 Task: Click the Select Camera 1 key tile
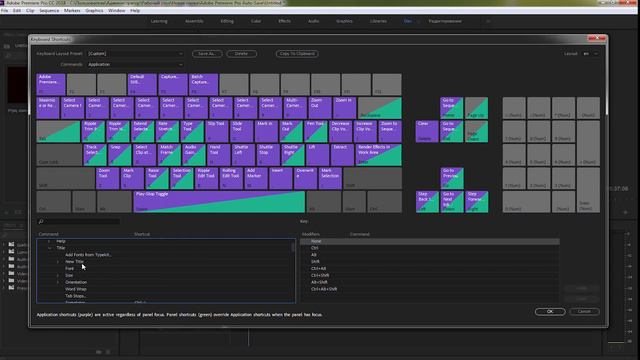73,108
